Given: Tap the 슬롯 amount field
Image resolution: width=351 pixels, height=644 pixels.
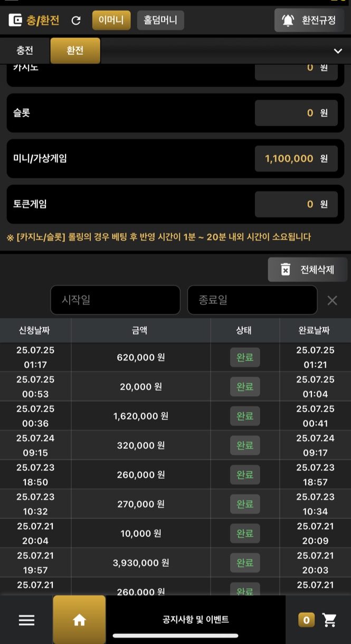Looking at the screenshot, I should [x=296, y=113].
